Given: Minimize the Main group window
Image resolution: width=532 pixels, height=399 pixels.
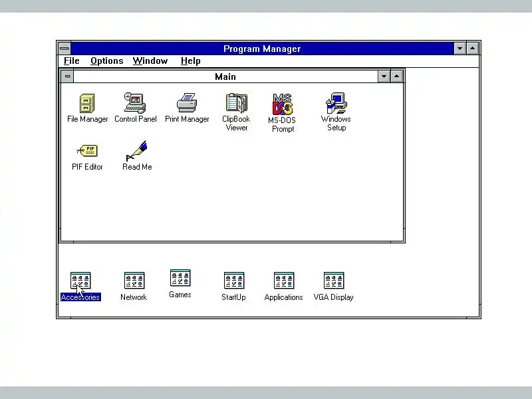Looking at the screenshot, I should (x=384, y=76).
